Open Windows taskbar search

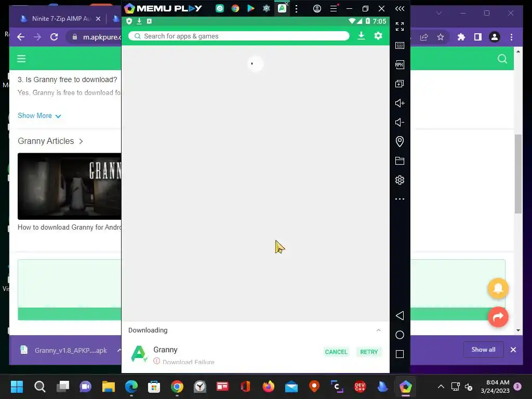(39, 387)
